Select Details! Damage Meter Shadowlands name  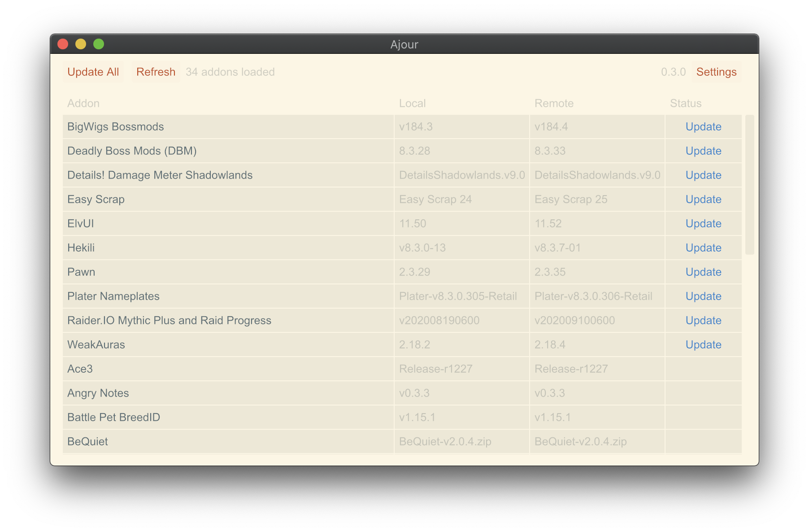pos(160,175)
